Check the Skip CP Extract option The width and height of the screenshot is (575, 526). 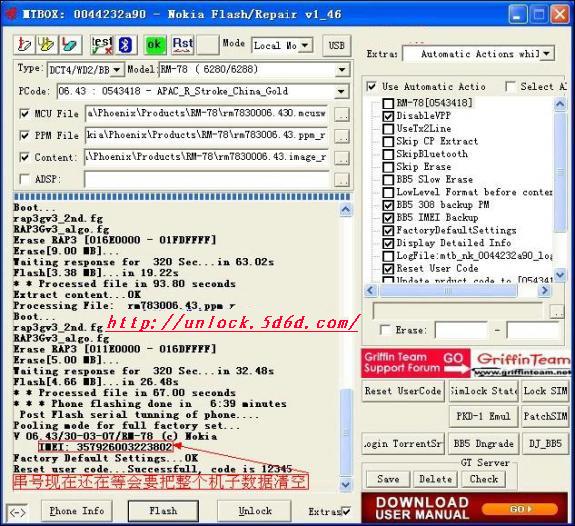pos(388,142)
